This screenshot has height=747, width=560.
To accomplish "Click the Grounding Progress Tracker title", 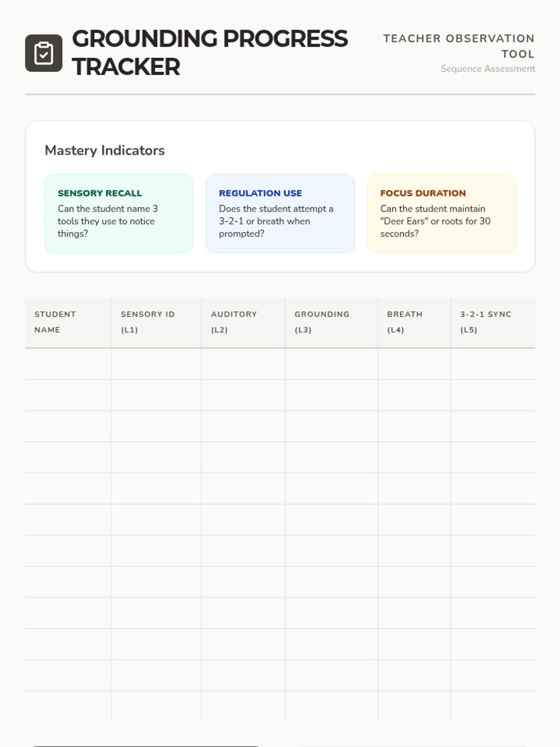I will coord(210,53).
